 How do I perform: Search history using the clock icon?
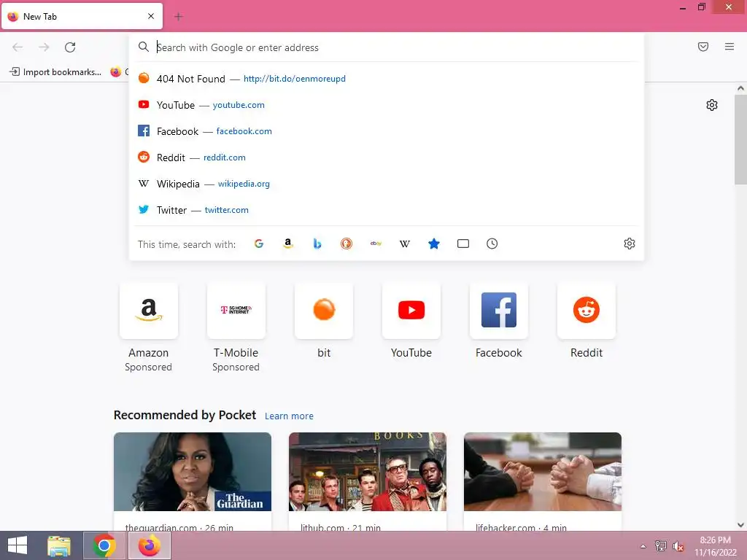pos(492,244)
